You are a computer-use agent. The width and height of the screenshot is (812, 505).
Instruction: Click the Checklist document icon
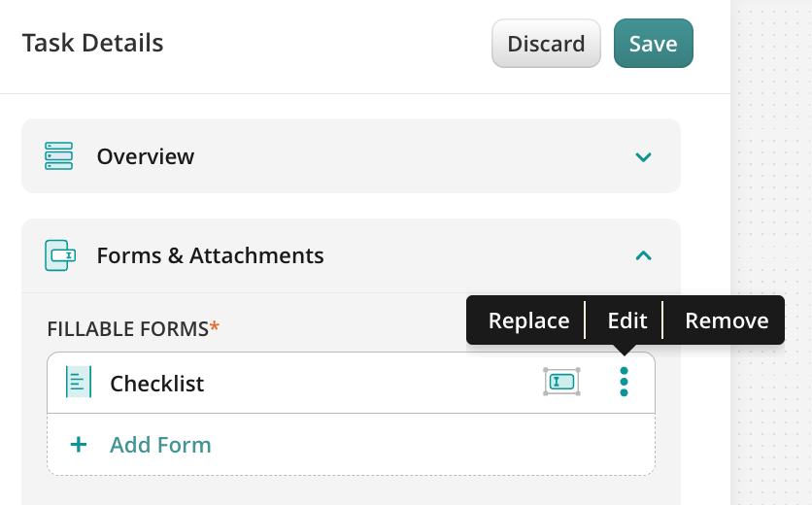click(x=78, y=383)
